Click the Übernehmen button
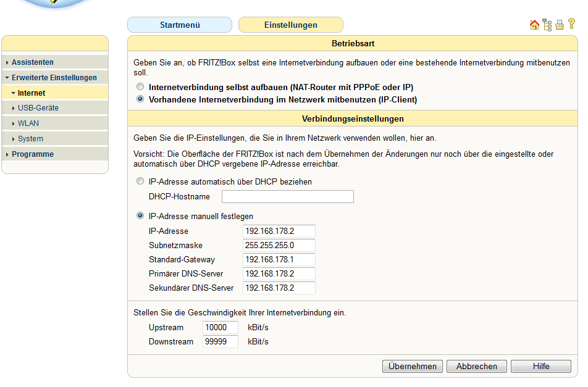The width and height of the screenshot is (588, 387). [x=413, y=366]
